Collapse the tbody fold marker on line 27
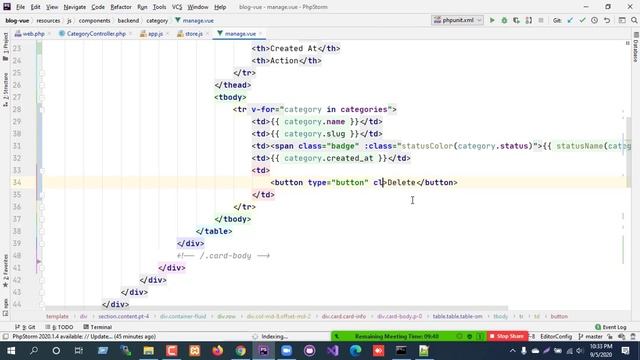Screen dimensions: 640x360 point(42,97)
